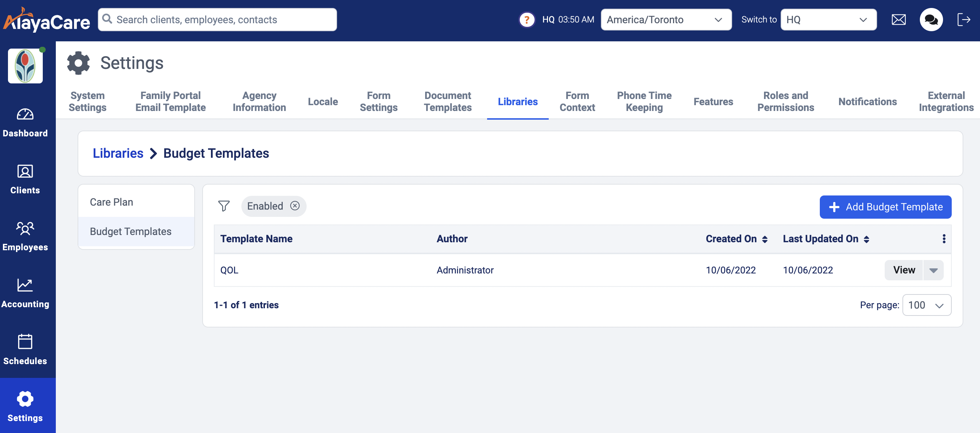This screenshot has width=980, height=433.
Task: Select Care Plan in the library list
Action: click(136, 202)
